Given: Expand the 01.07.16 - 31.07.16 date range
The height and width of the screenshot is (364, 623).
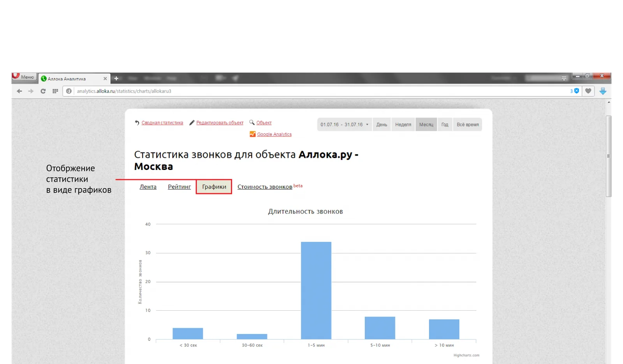Looking at the screenshot, I should click(x=345, y=124).
